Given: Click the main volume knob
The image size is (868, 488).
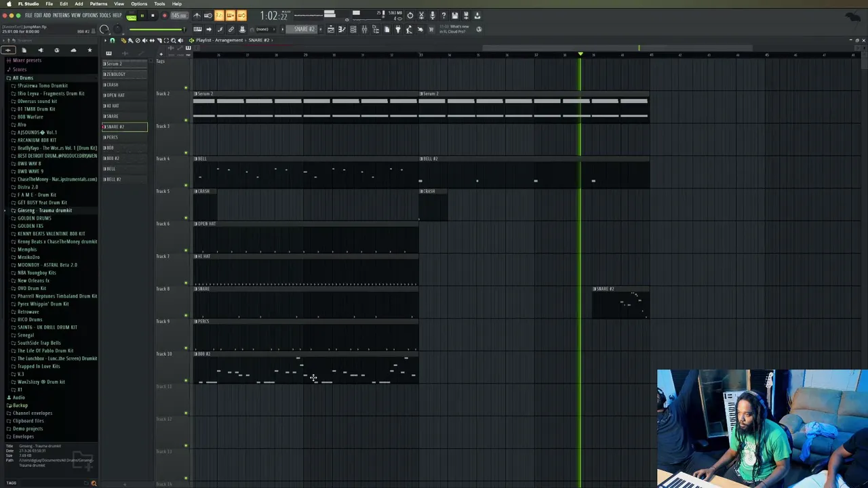Looking at the screenshot, I should click(104, 29).
